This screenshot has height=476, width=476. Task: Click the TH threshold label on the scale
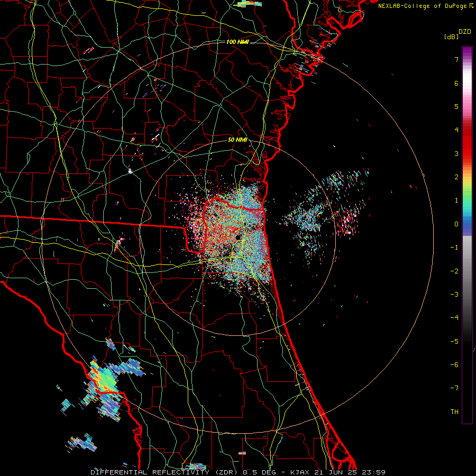point(454,412)
